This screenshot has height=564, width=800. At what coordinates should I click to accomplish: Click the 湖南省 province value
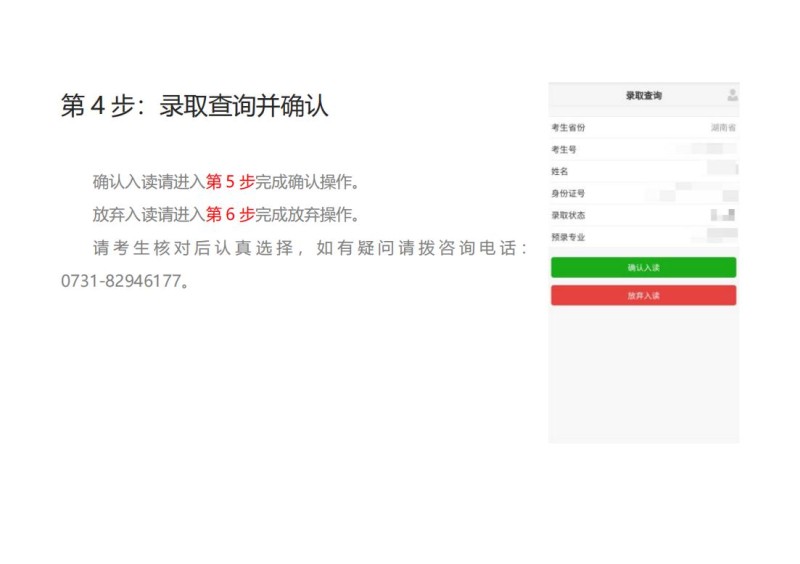722,128
